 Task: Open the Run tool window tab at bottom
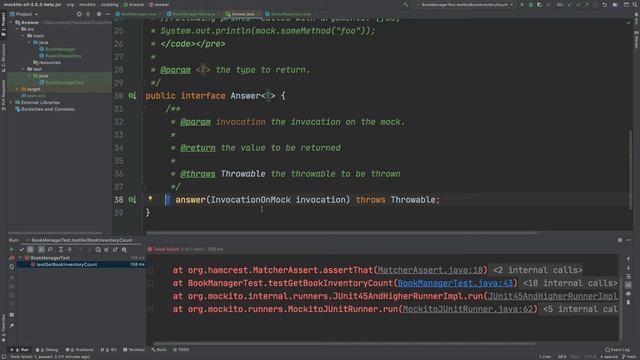pos(20,350)
